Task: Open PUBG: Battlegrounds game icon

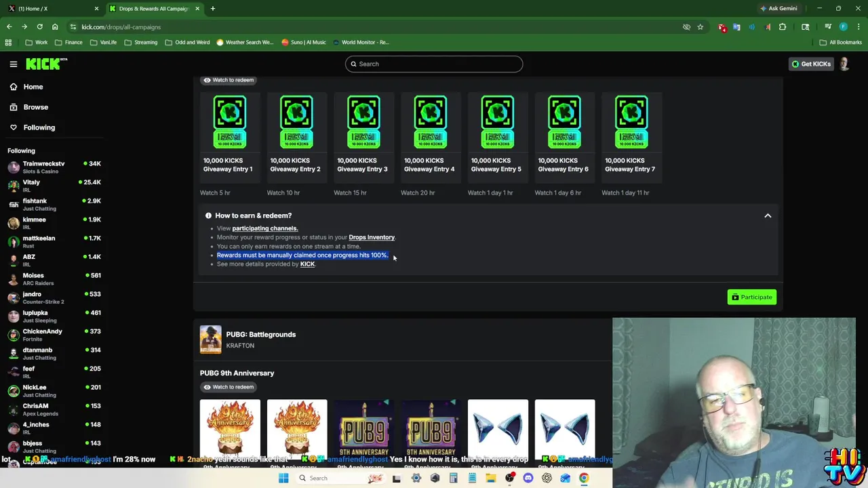Action: pyautogui.click(x=210, y=340)
